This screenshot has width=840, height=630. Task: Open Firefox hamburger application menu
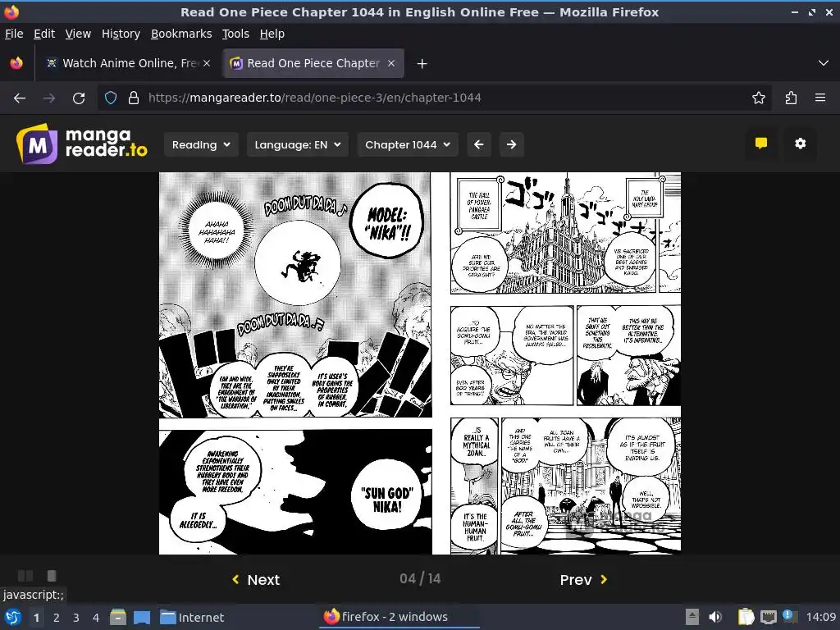click(820, 98)
